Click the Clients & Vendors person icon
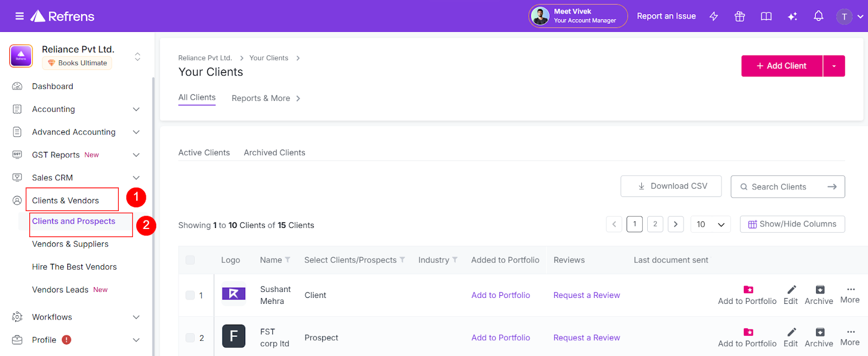Screen dimensions: 868x356 [x=17, y=200]
